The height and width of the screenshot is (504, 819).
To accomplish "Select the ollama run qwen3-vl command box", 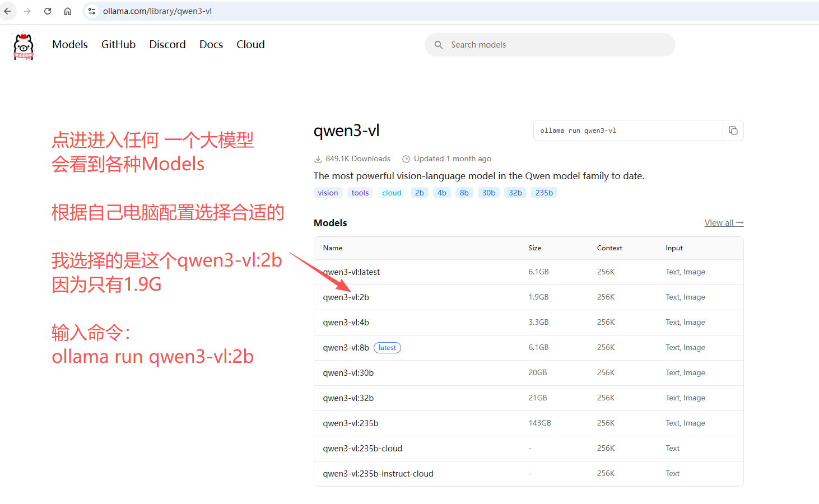I will tap(628, 130).
